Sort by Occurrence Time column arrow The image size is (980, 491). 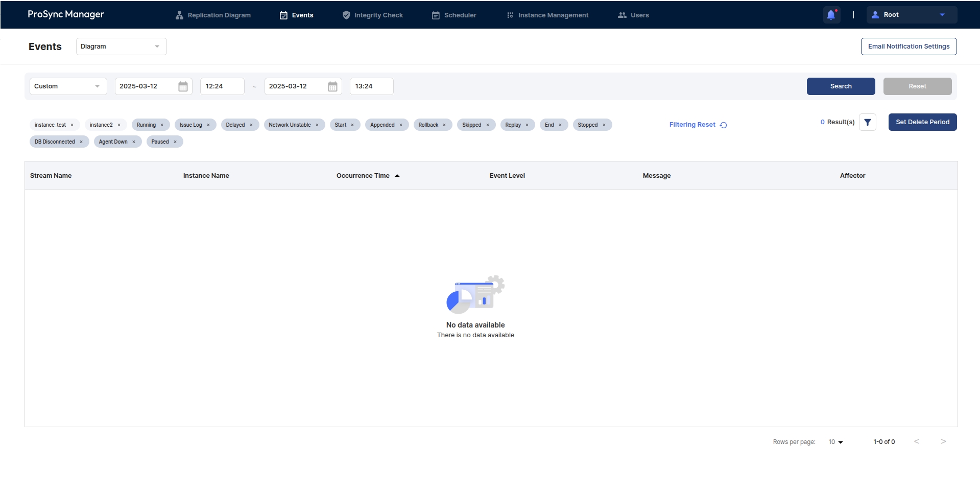tap(397, 176)
